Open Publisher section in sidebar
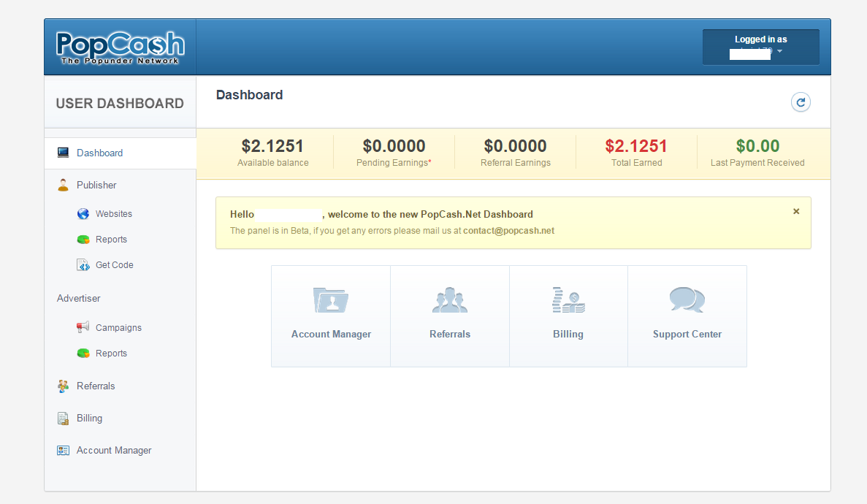The height and width of the screenshot is (504, 867). [x=96, y=185]
